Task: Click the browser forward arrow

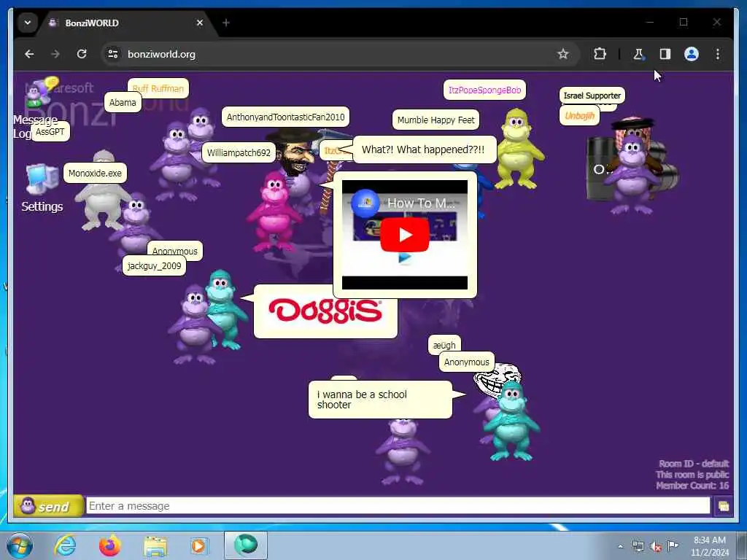Action: pyautogui.click(x=55, y=54)
